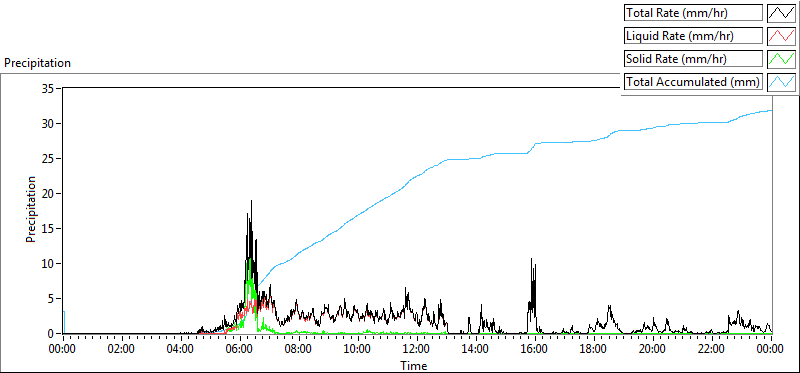Click the 10 y-axis value
The image size is (800, 373).
tap(49, 263)
